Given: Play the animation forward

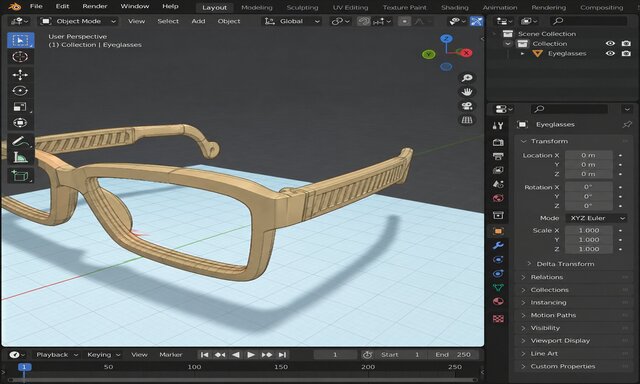Looking at the screenshot, I should click(x=251, y=355).
